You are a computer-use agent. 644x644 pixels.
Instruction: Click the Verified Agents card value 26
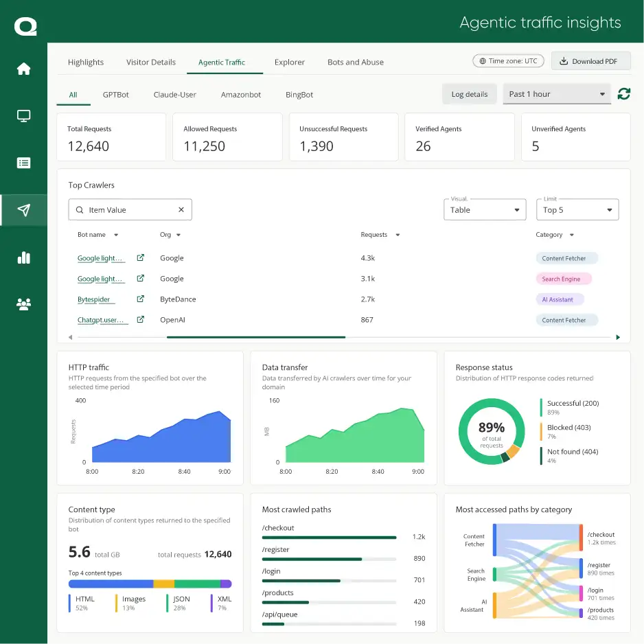coord(423,146)
